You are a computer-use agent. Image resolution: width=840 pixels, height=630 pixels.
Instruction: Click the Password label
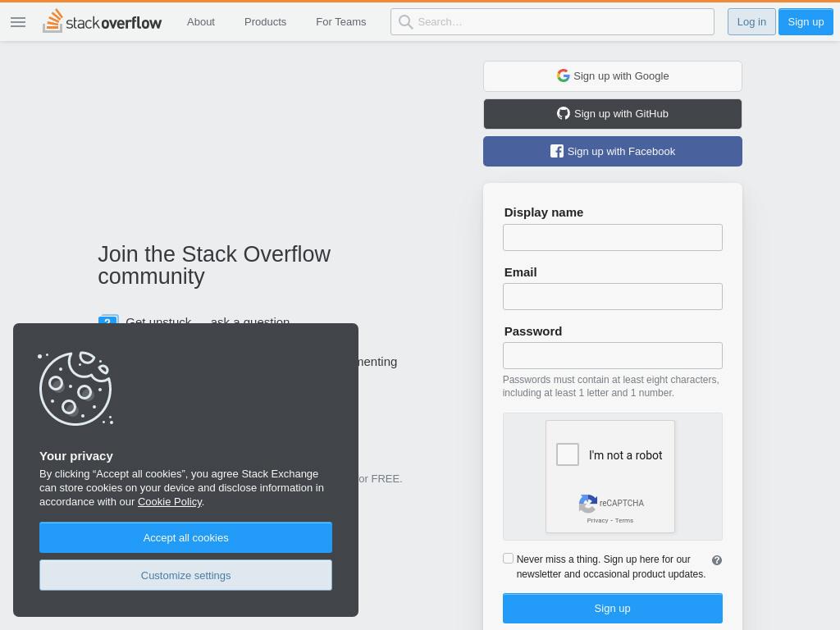click(x=533, y=331)
